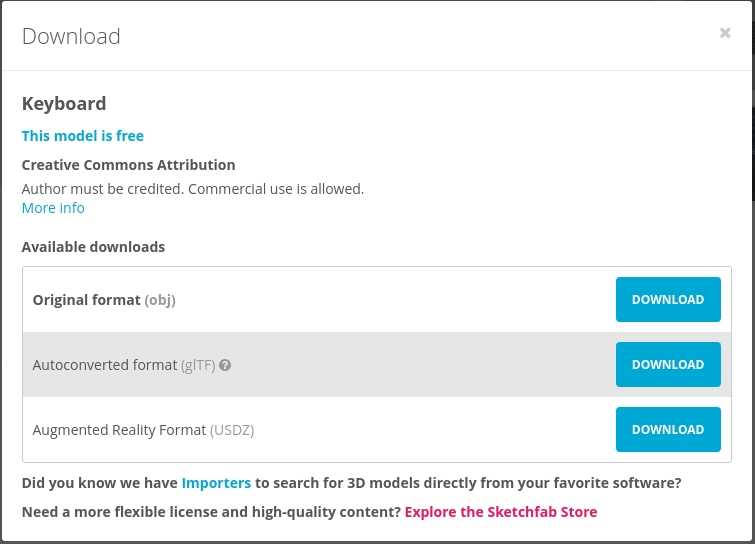The width and height of the screenshot is (755, 544).
Task: Open Explore the Sketchfab Store link
Action: click(x=501, y=512)
